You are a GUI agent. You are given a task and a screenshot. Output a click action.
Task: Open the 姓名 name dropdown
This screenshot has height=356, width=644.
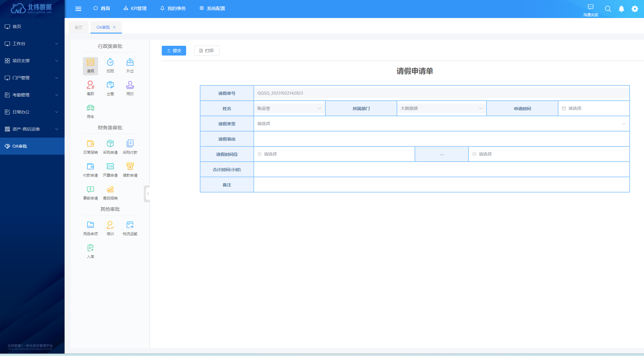(289, 108)
